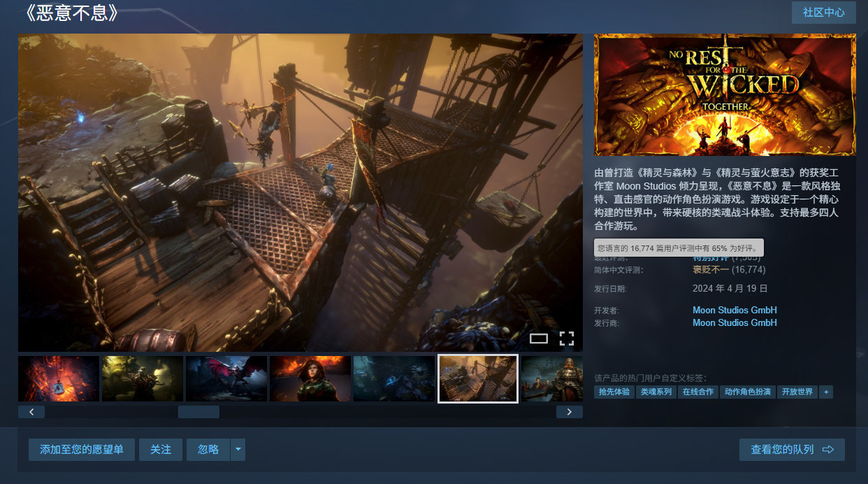
Task: Select the yellow-green creature thumbnail
Action: [143, 378]
